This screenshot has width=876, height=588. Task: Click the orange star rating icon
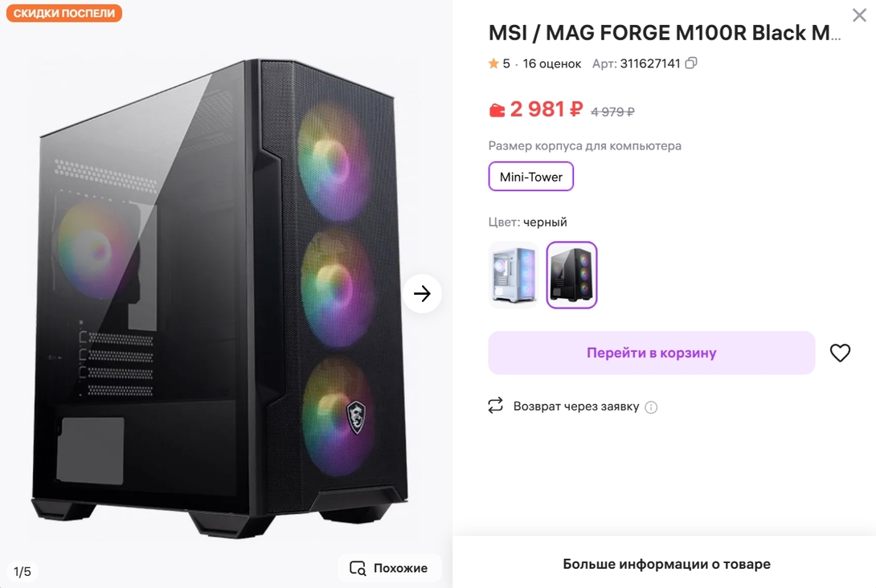(x=493, y=63)
